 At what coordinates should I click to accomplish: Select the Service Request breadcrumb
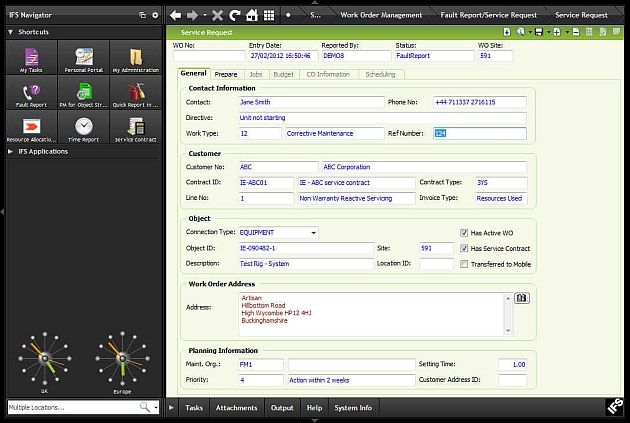(x=581, y=15)
